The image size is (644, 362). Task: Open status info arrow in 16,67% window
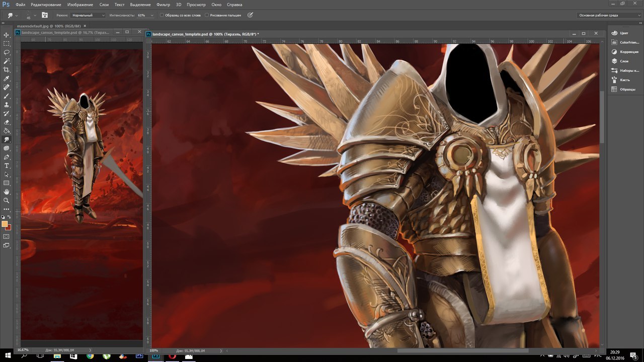[90, 349]
